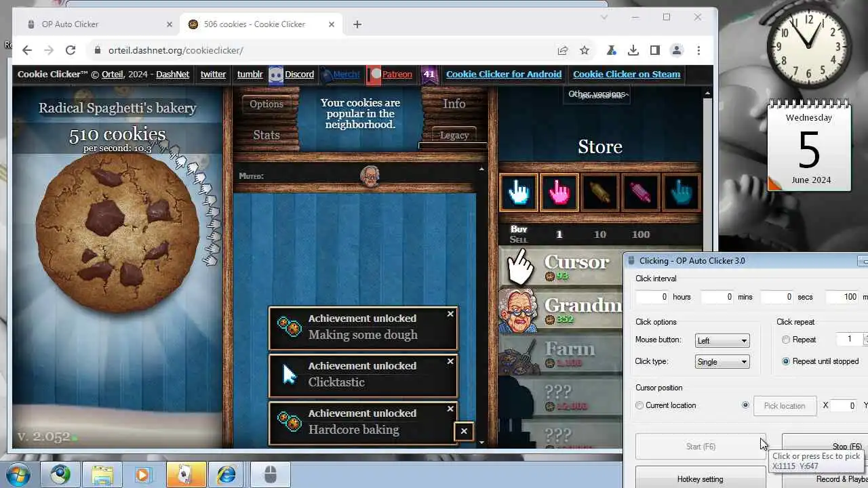
Task: Click the hours interval field
Action: [652, 297]
